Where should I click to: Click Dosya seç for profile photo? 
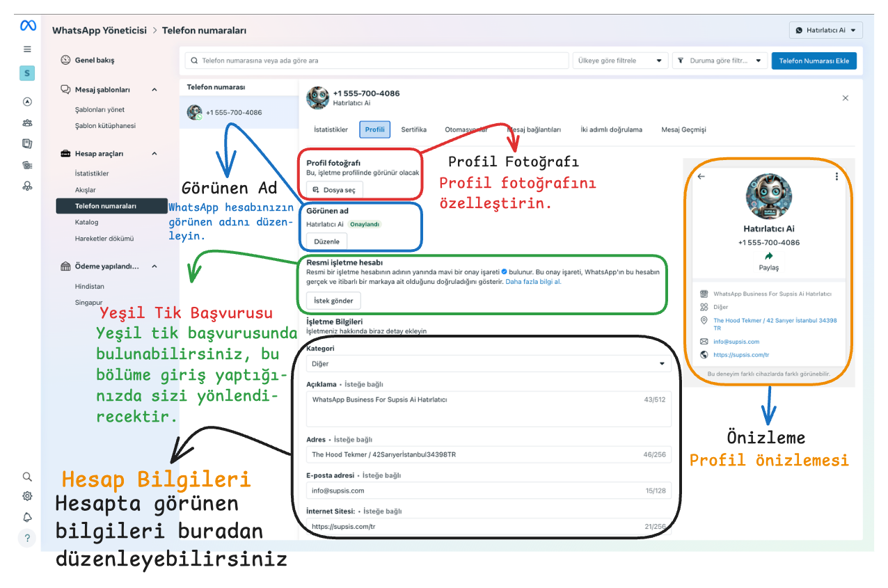click(335, 189)
